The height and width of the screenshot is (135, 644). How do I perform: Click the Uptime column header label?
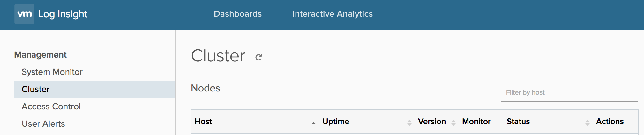336,122
